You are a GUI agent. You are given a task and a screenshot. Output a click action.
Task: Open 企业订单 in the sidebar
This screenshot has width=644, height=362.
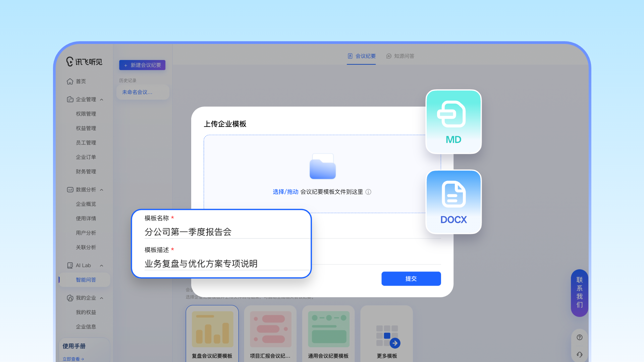click(x=86, y=157)
